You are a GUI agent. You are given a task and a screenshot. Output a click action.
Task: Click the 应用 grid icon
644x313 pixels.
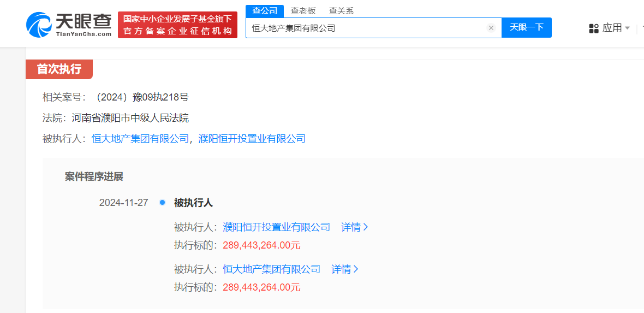[x=594, y=28]
